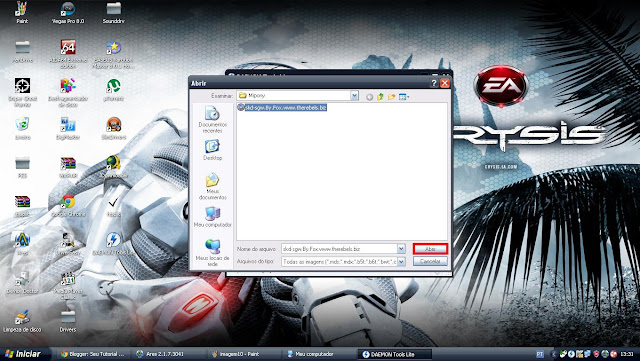Select the DAEMON Tools Lite desktop icon
The width and height of the screenshot is (640, 361).
coord(113,244)
